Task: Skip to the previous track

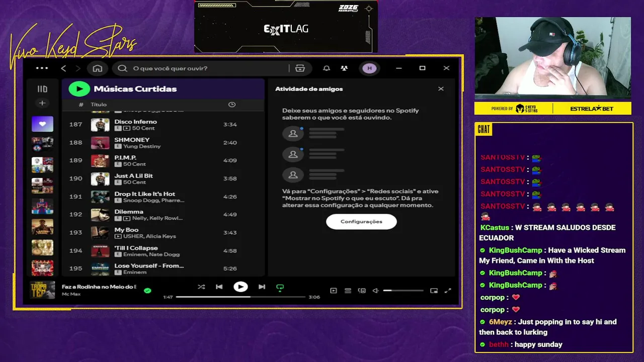Action: 219,287
